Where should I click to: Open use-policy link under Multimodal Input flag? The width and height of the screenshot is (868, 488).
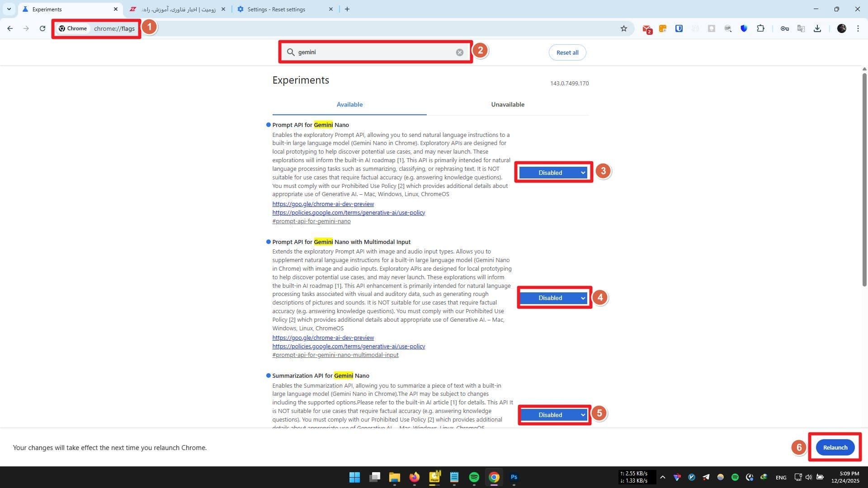(x=349, y=346)
